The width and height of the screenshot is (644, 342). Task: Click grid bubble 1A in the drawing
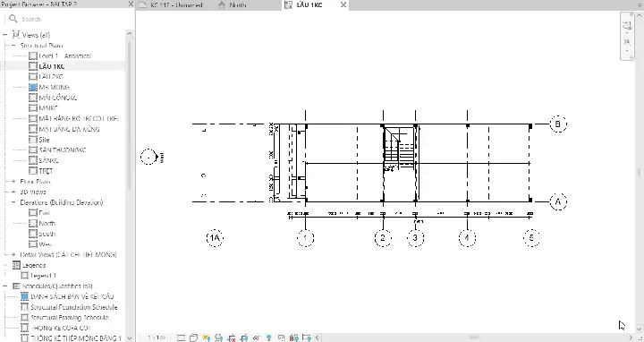click(215, 237)
